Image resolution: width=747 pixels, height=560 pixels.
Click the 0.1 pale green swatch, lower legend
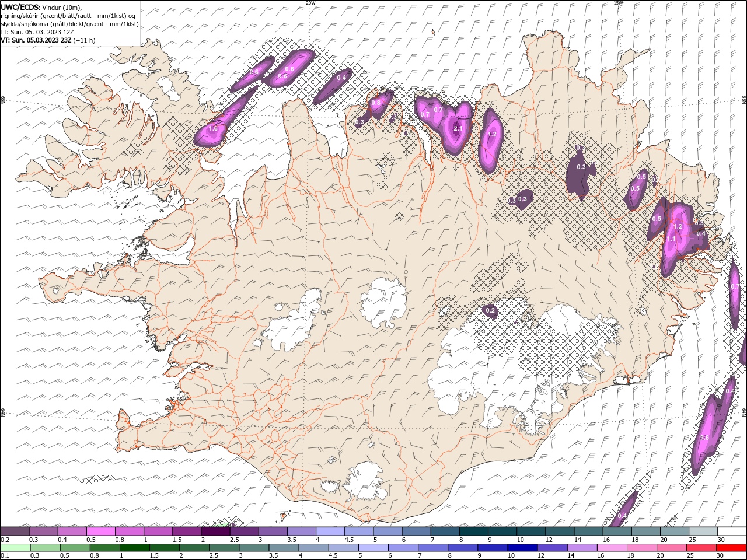15,548
